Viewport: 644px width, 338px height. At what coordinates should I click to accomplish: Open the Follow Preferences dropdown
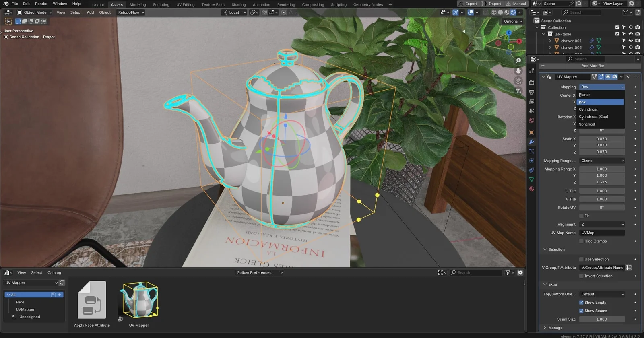pyautogui.click(x=260, y=272)
